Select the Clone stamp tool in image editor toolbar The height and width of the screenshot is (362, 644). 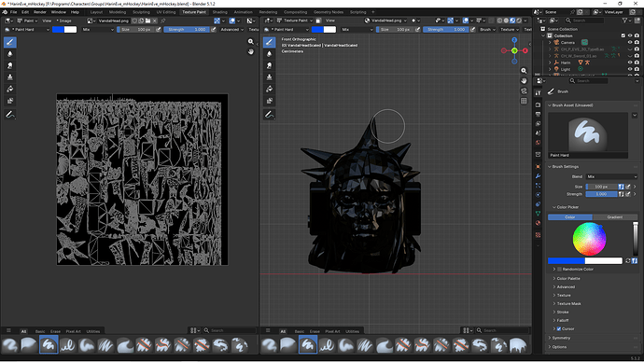click(10, 77)
